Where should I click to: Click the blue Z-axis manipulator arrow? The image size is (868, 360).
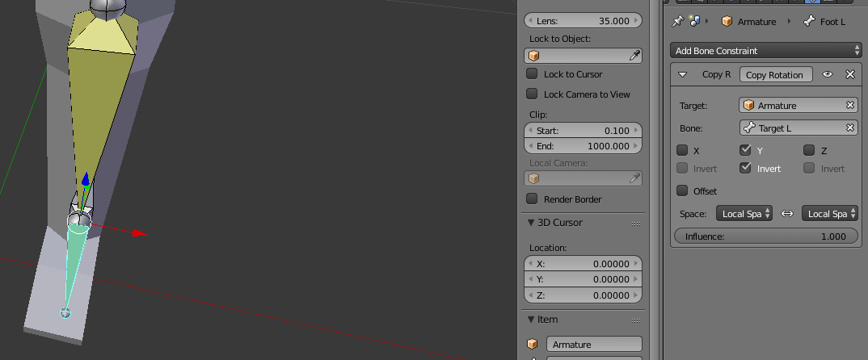[85, 178]
